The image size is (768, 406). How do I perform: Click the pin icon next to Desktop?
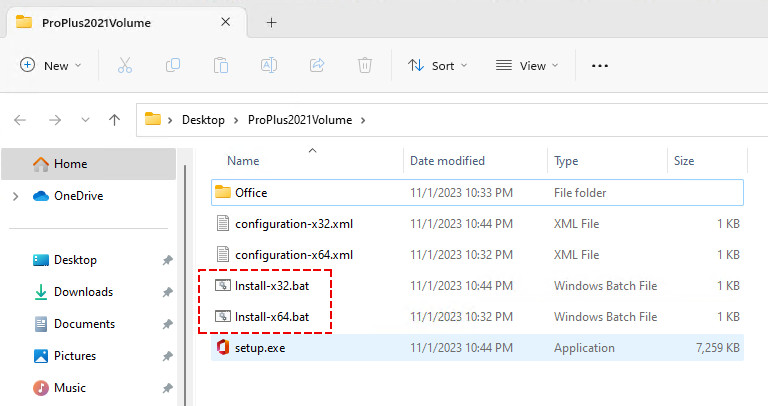(168, 260)
